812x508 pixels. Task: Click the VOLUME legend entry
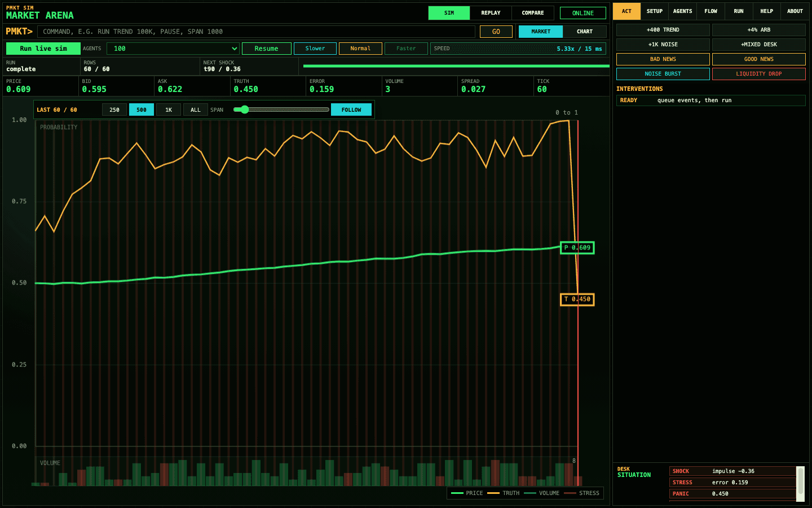coord(542,493)
